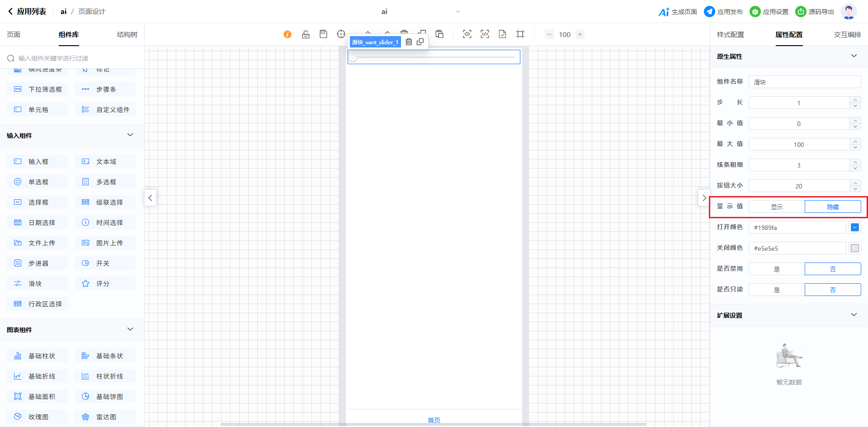Collapse the 输入组件 section
The width and height of the screenshot is (868, 427).
coord(130,135)
